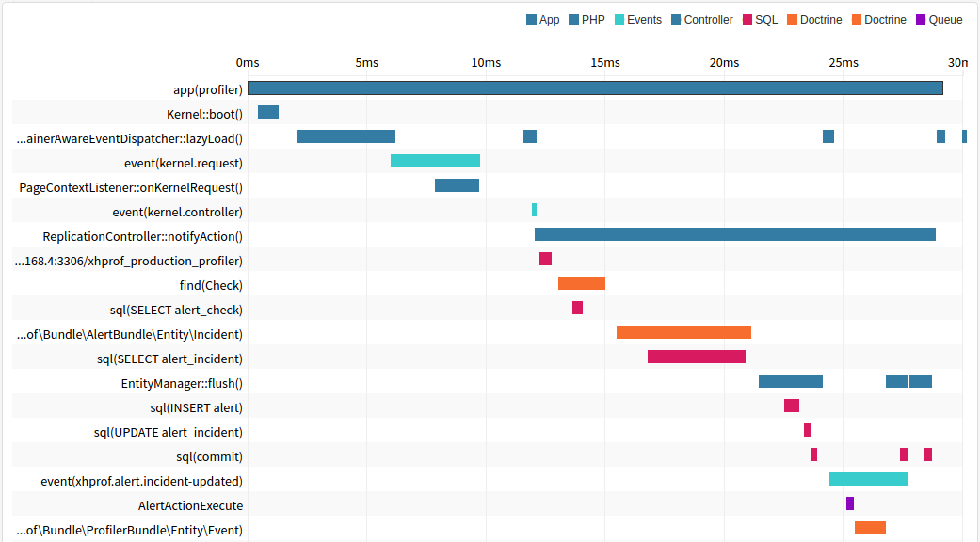This screenshot has width=980, height=542.
Task: Click the Kernel::boot() bar
Action: (268, 113)
